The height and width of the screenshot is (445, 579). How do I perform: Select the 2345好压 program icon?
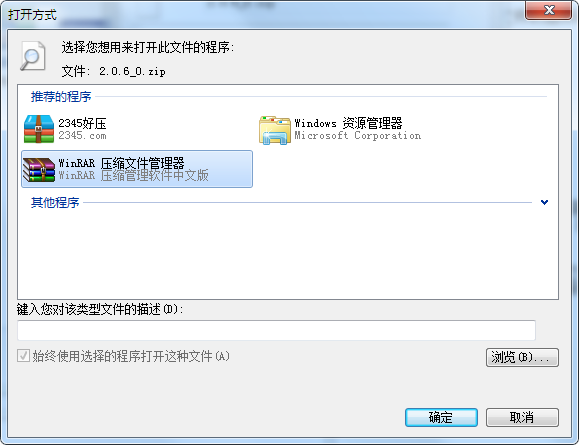39,129
